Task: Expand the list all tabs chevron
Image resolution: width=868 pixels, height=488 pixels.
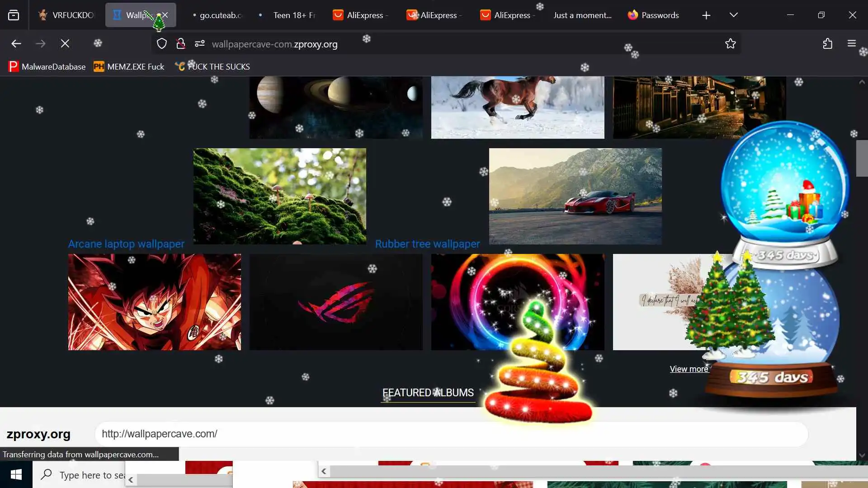Action: point(734,15)
